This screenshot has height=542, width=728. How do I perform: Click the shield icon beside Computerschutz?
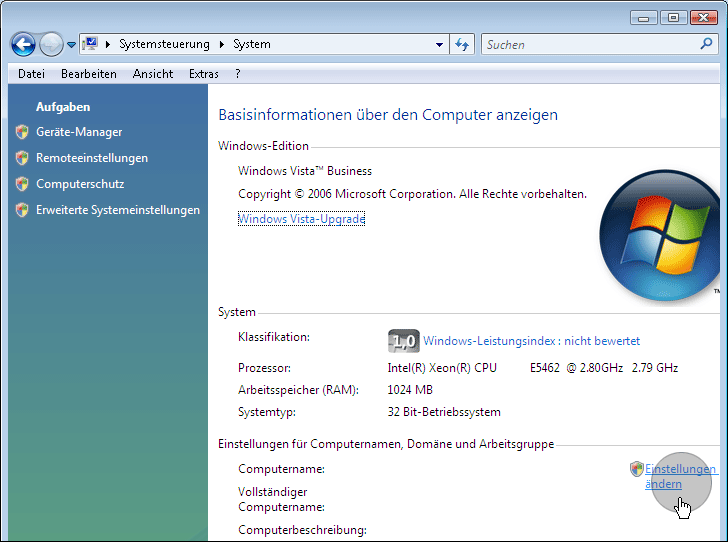pos(22,184)
